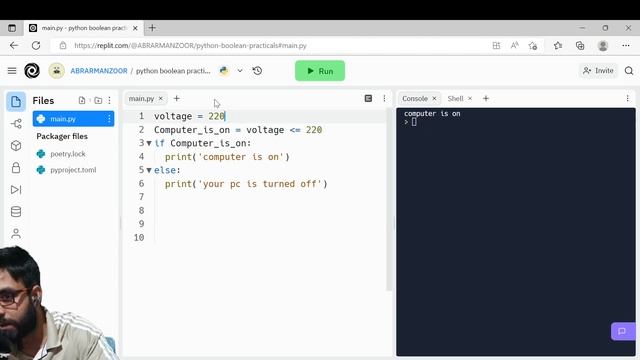Open console pane three-dot menu
The image size is (640, 360).
pos(627,98)
